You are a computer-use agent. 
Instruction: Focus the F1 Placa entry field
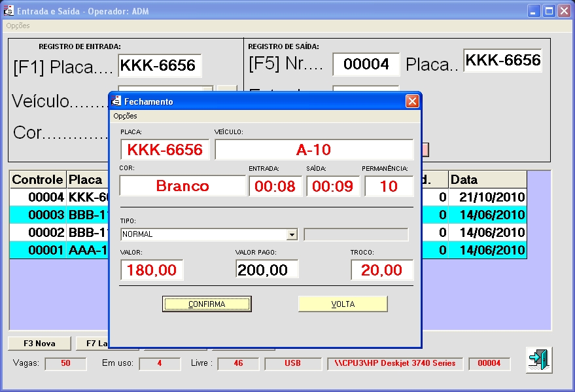[160, 65]
